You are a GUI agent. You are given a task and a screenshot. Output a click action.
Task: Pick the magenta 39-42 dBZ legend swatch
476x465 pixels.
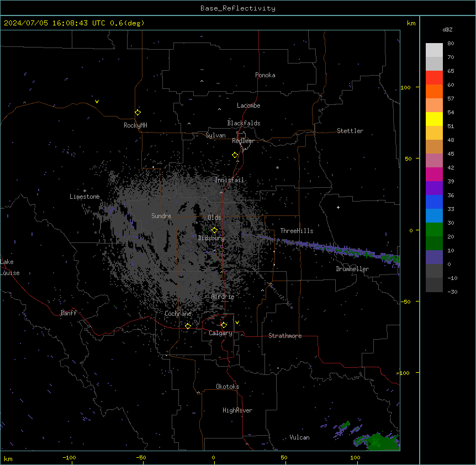[434, 174]
